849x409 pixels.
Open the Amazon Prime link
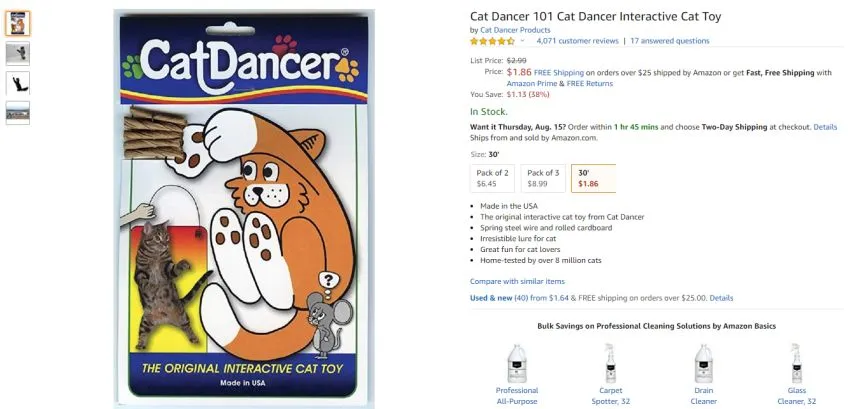pos(528,84)
